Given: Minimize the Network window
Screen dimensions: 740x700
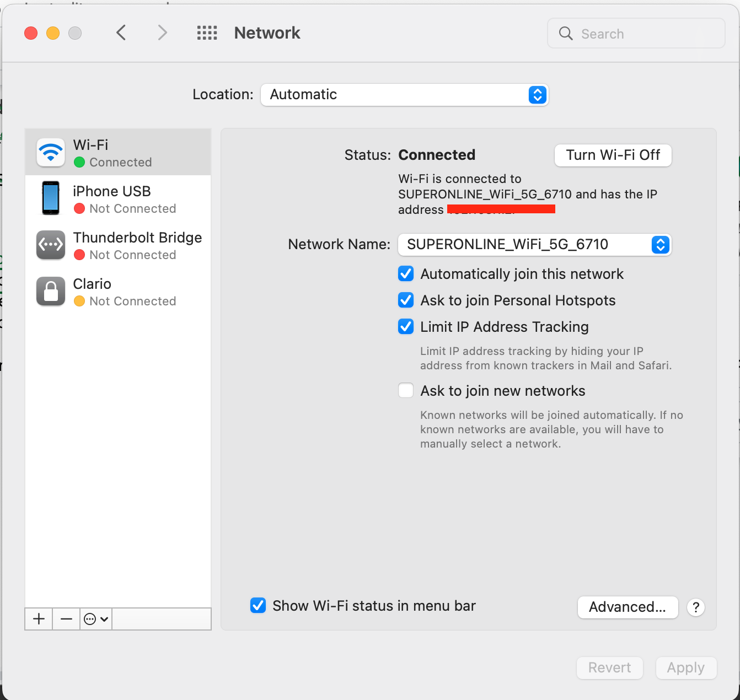Looking at the screenshot, I should tap(53, 33).
